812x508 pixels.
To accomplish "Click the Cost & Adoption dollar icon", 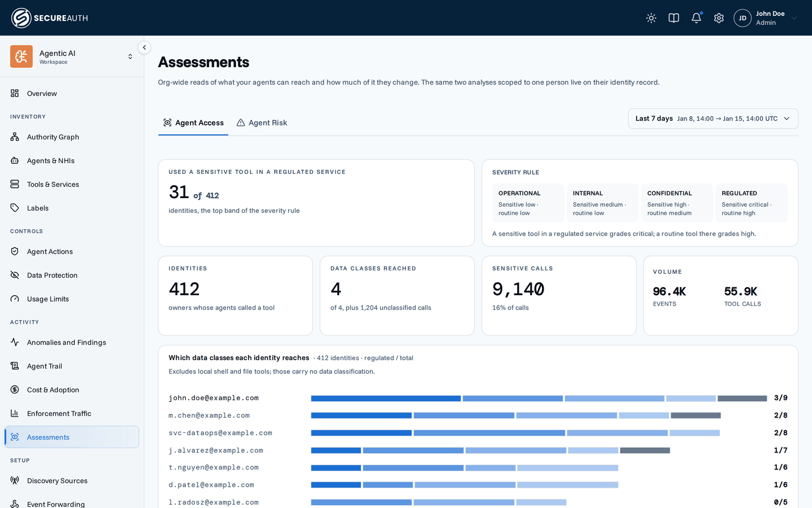I will pos(15,389).
